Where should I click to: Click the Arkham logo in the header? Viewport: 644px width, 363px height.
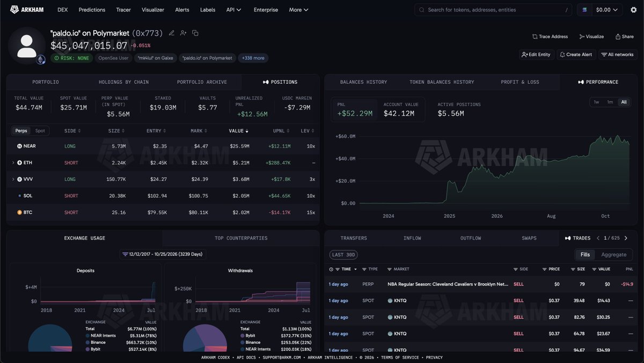[27, 10]
